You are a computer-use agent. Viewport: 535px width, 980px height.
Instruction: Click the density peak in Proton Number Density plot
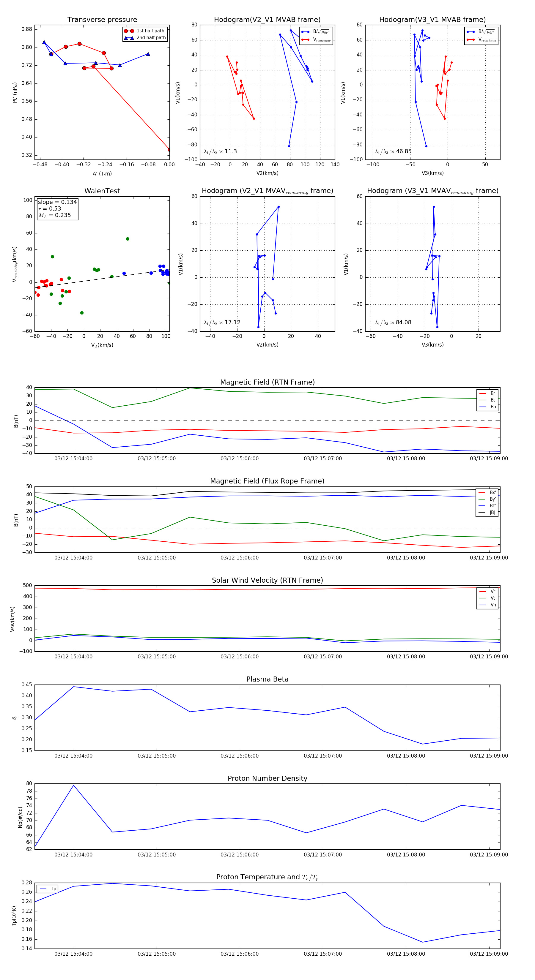click(x=73, y=785)
